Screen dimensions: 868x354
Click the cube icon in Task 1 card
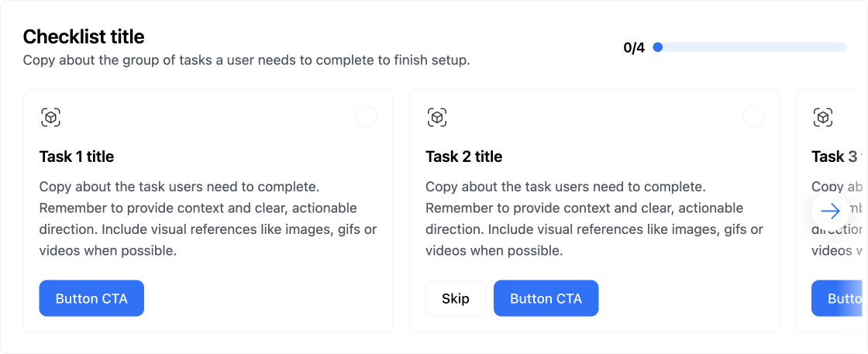[50, 118]
